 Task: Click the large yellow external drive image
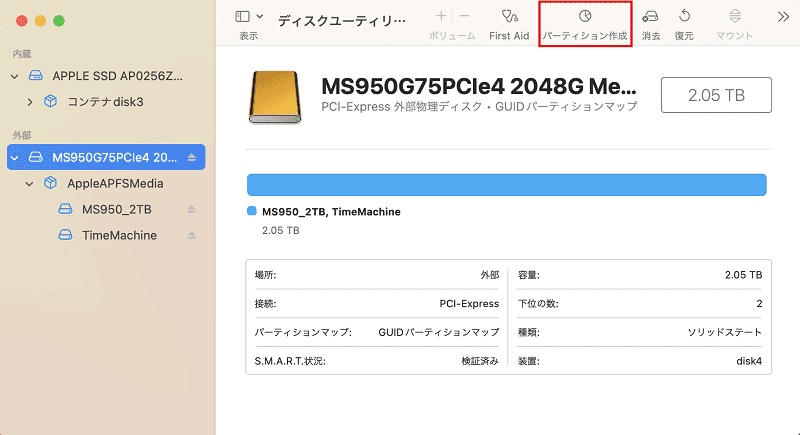275,97
